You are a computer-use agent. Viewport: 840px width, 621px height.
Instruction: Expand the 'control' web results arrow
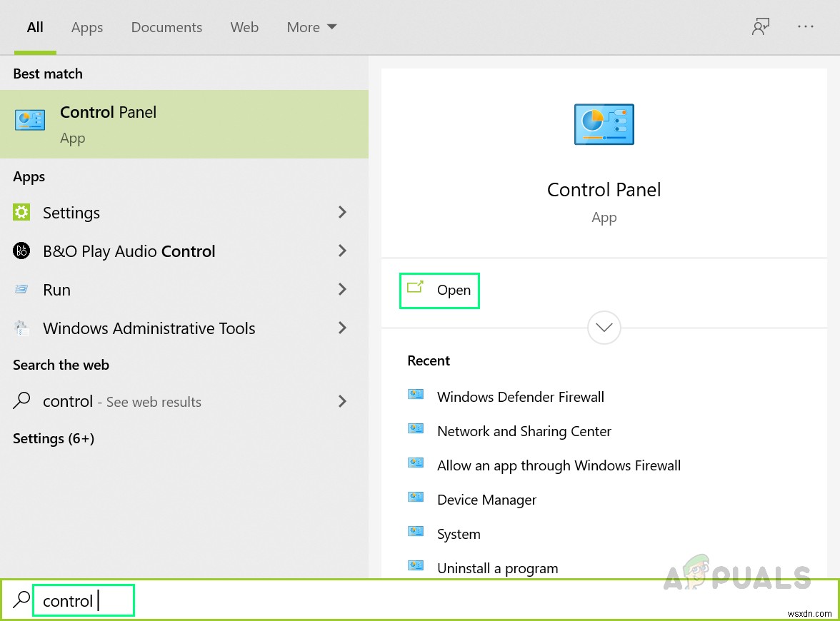click(x=342, y=401)
